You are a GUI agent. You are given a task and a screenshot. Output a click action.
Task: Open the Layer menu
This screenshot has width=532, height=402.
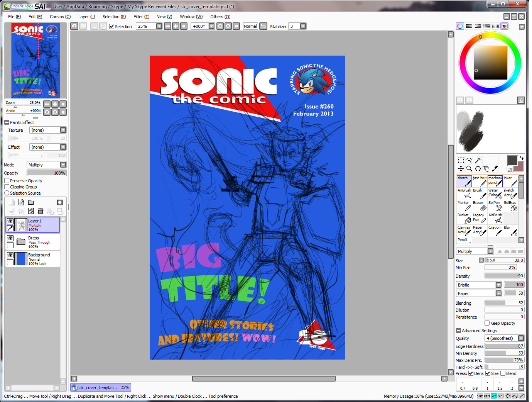[x=86, y=17]
